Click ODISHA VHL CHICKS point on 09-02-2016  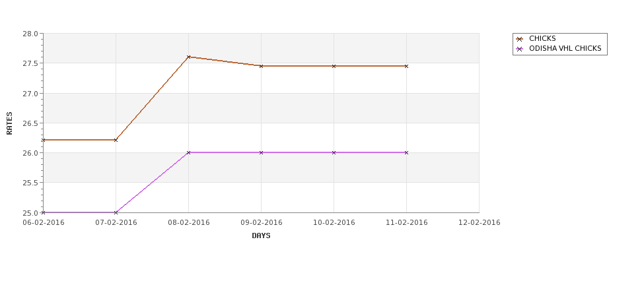coord(261,152)
